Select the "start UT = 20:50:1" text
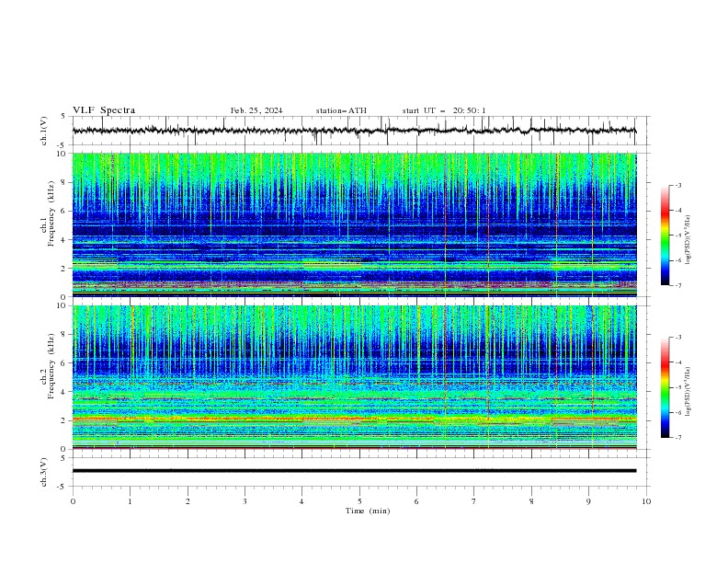Screen dimensions: 728x563 [x=444, y=110]
